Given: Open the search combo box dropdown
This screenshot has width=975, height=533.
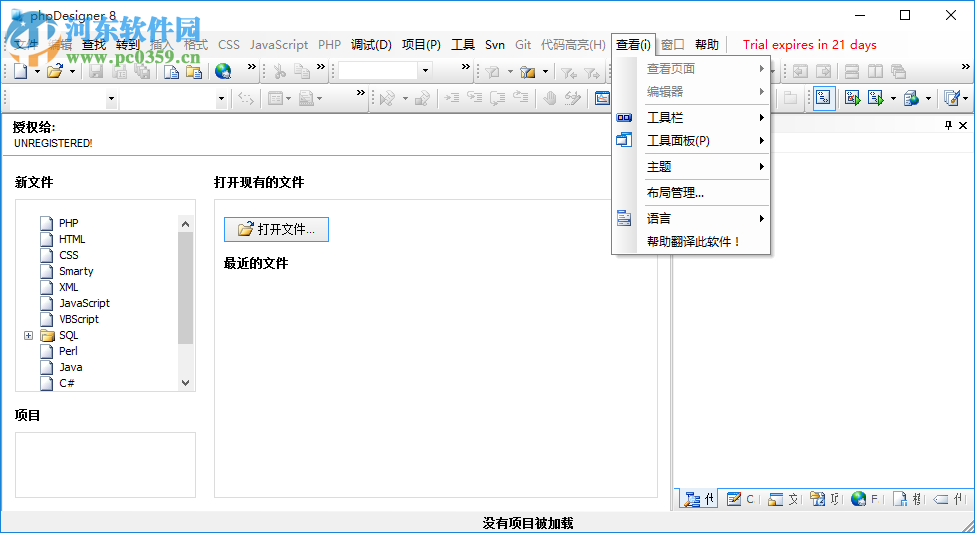Looking at the screenshot, I should [x=425, y=71].
